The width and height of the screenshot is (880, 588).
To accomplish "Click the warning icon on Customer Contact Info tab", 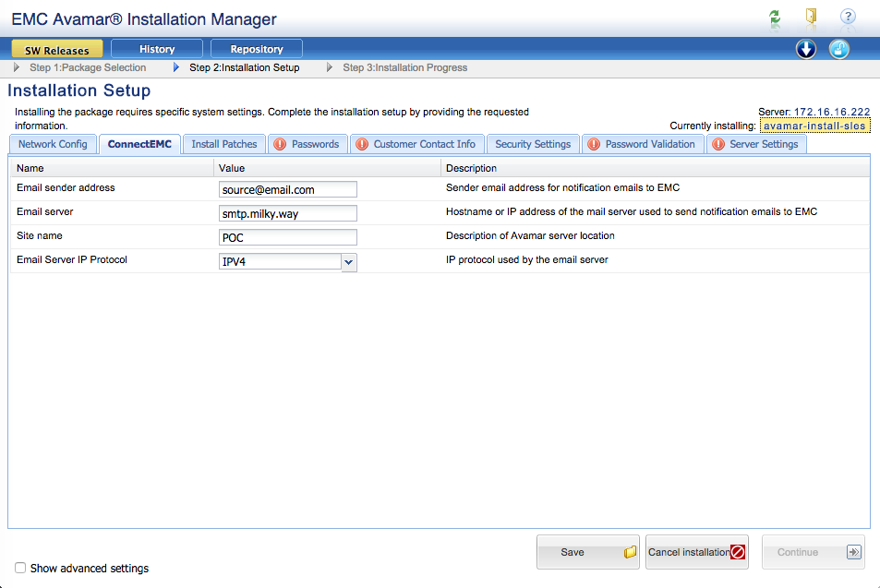I will point(362,144).
